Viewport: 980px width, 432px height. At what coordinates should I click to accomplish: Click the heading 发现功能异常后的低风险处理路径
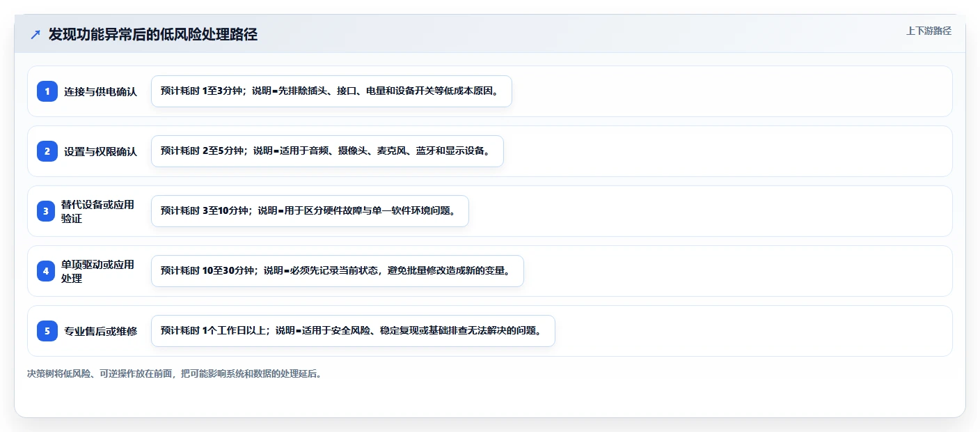click(x=153, y=35)
